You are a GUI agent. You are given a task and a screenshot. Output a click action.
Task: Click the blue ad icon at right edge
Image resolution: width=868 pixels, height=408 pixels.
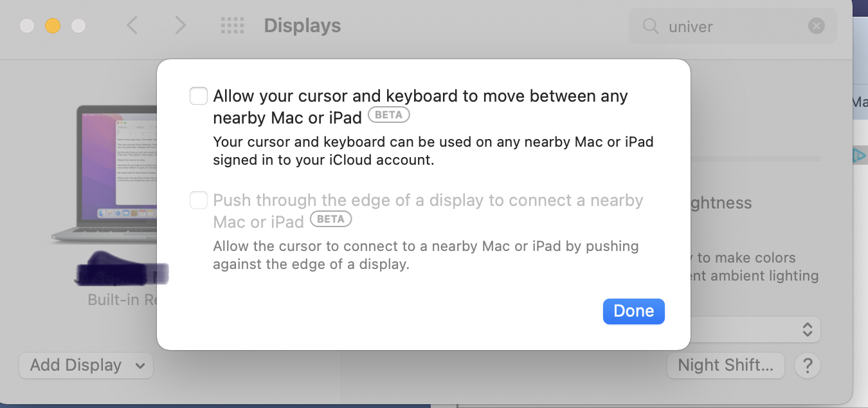coord(859,156)
